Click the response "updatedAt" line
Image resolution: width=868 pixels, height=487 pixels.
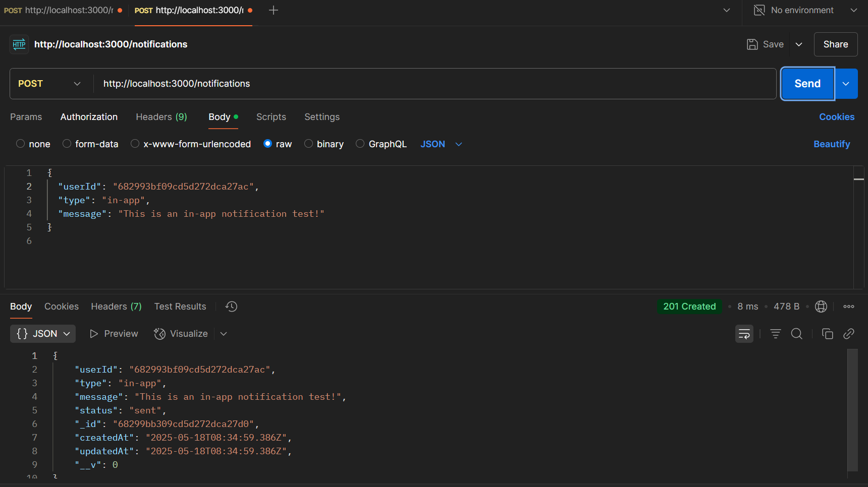(x=183, y=451)
